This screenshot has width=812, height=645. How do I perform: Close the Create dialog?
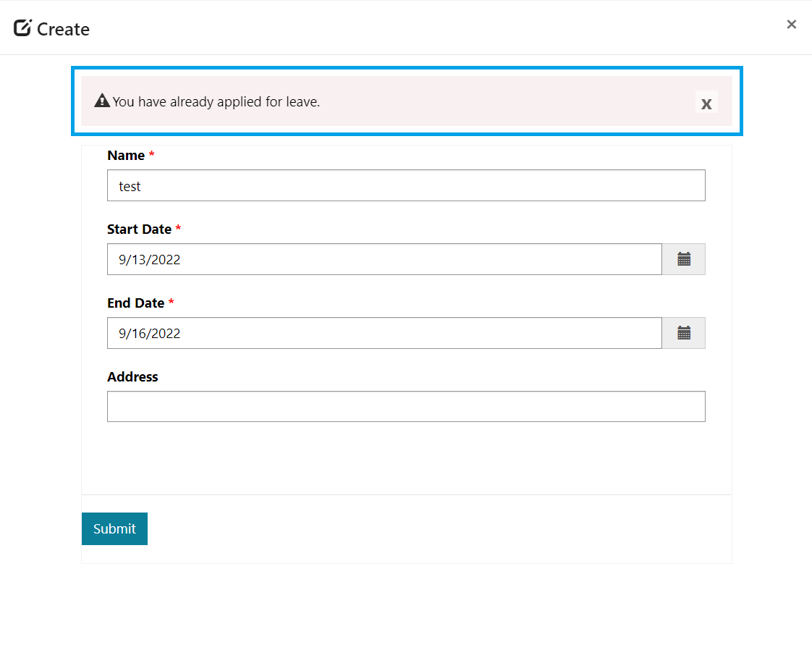(x=791, y=25)
